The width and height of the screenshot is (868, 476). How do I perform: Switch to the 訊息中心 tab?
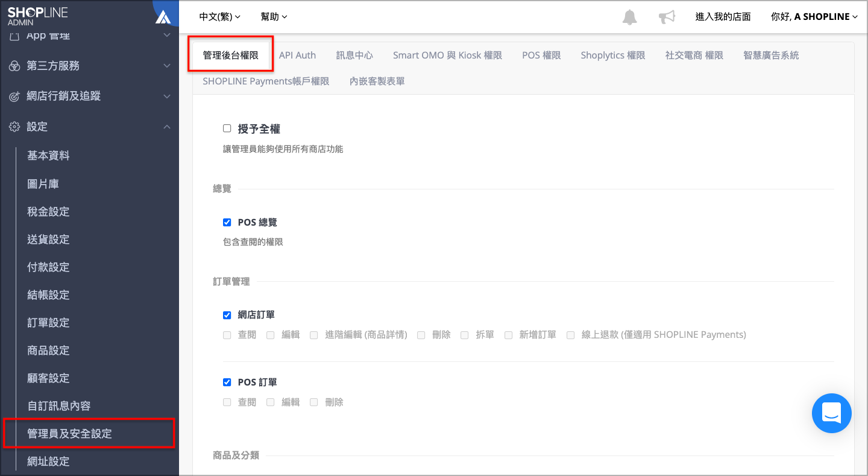pyautogui.click(x=354, y=55)
